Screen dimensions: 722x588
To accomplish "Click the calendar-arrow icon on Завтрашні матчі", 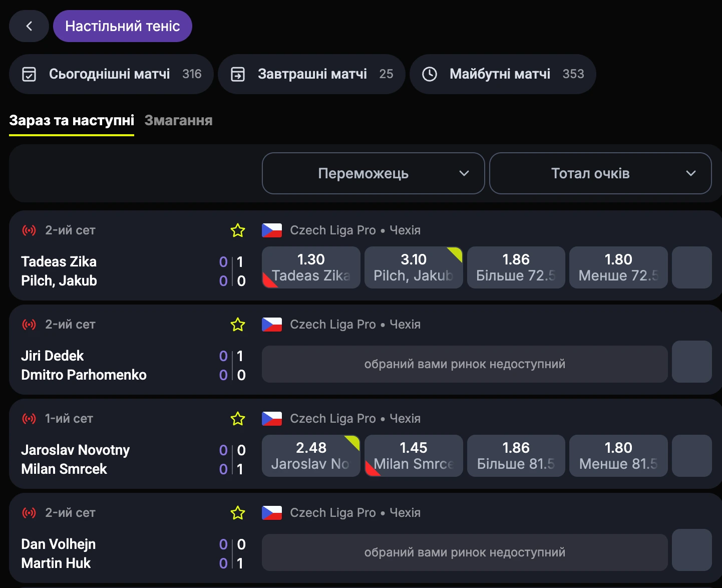I will coord(238,74).
